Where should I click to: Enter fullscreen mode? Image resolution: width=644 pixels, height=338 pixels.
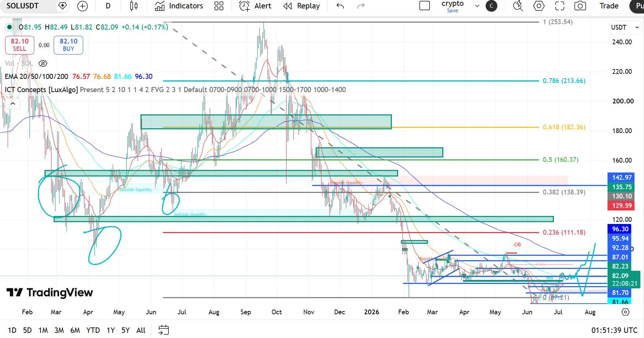coord(559,6)
